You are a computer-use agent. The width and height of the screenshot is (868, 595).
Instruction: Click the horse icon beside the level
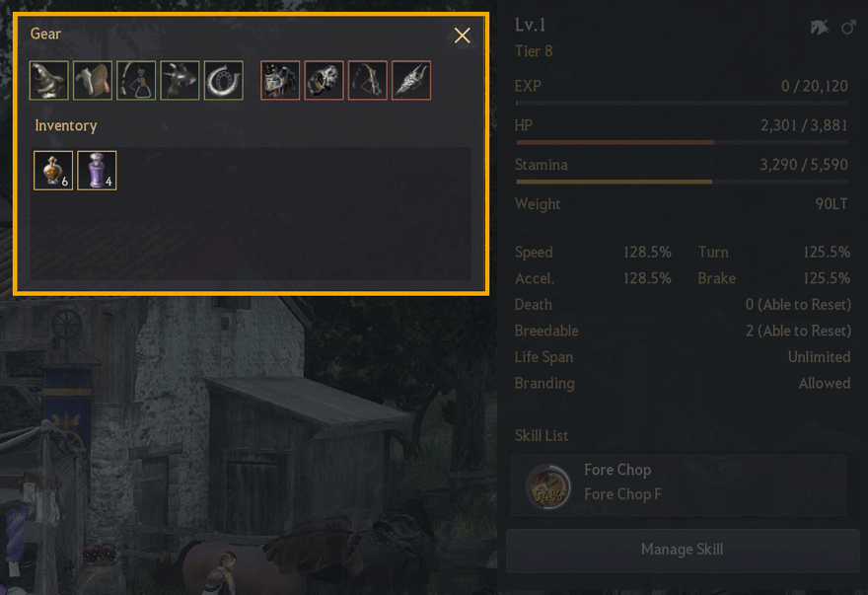click(x=820, y=27)
